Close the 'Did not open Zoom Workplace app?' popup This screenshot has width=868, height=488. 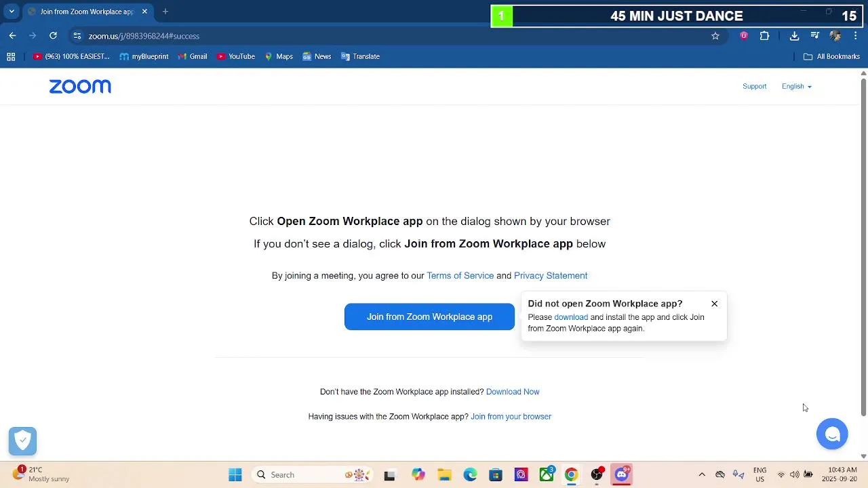pos(714,304)
